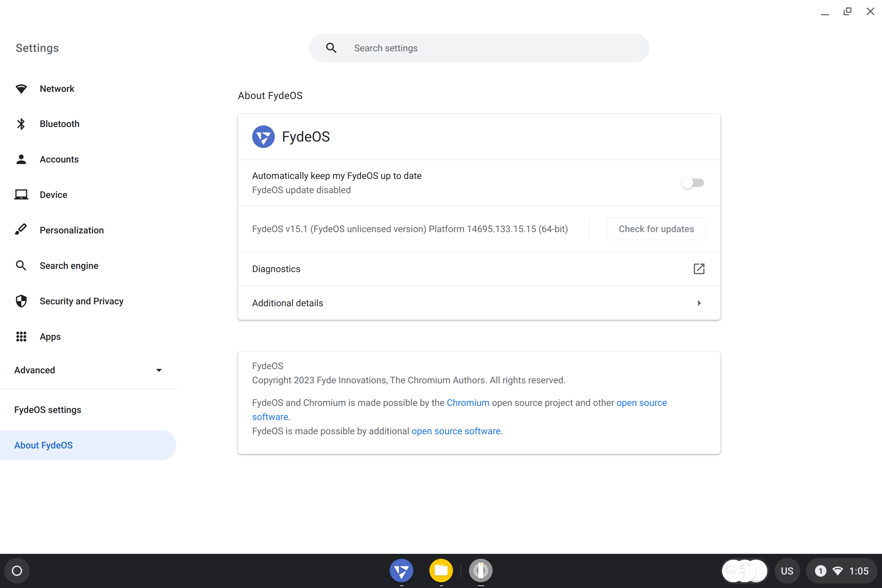This screenshot has height=588, width=882.
Task: Click the desks preview thumbnail in shelf
Action: (x=745, y=571)
